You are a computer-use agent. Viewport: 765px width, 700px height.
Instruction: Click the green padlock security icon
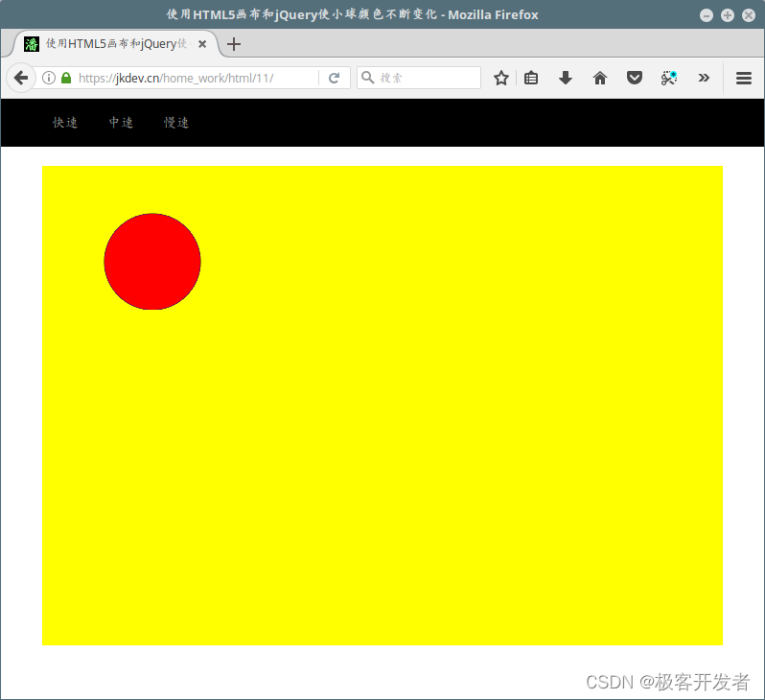(x=66, y=78)
